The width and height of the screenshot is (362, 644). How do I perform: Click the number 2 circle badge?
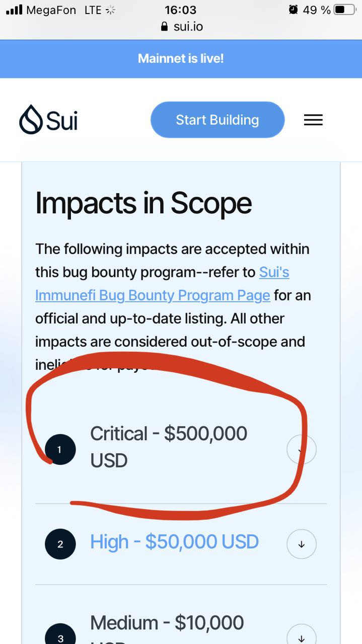(x=60, y=544)
